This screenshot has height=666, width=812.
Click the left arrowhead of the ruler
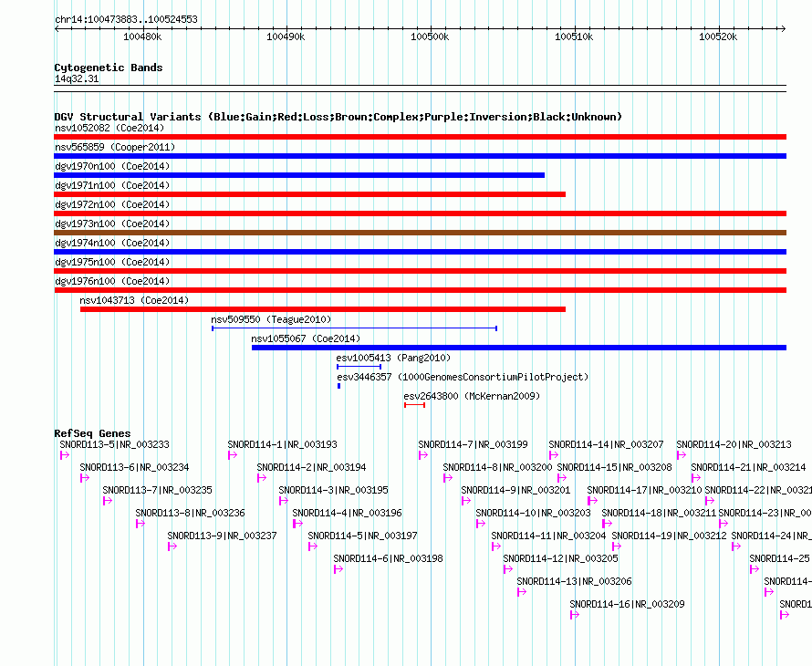pyautogui.click(x=57, y=28)
